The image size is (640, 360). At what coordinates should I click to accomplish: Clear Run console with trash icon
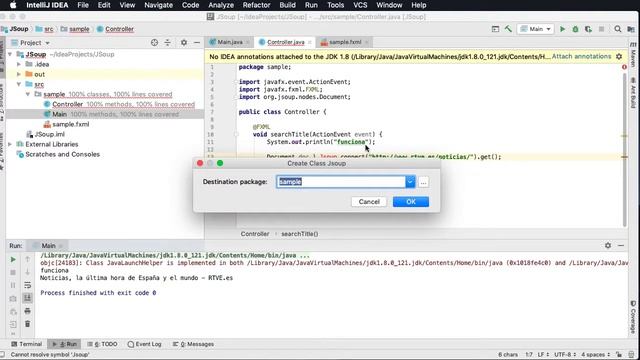(27, 324)
